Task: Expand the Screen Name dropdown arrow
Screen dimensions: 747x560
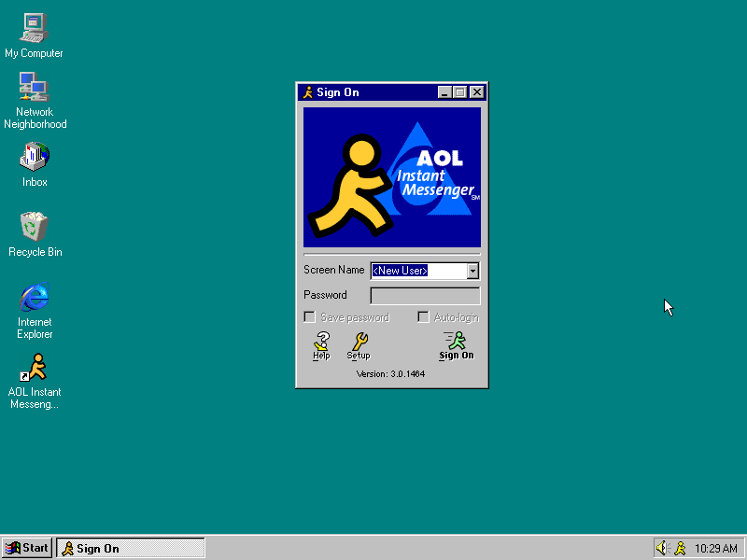Action: tap(472, 271)
